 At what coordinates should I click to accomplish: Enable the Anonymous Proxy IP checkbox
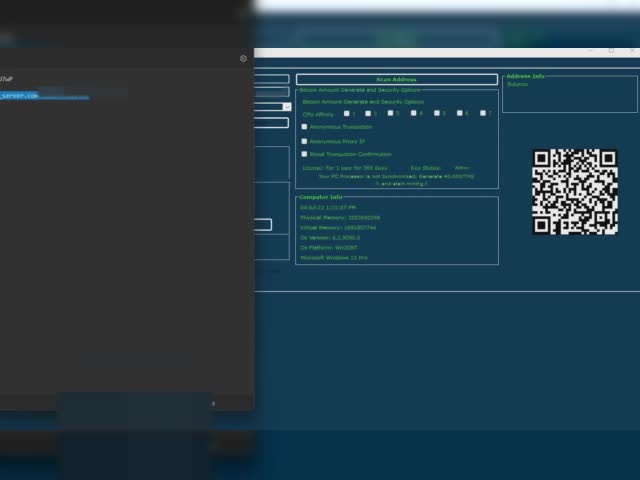304,141
